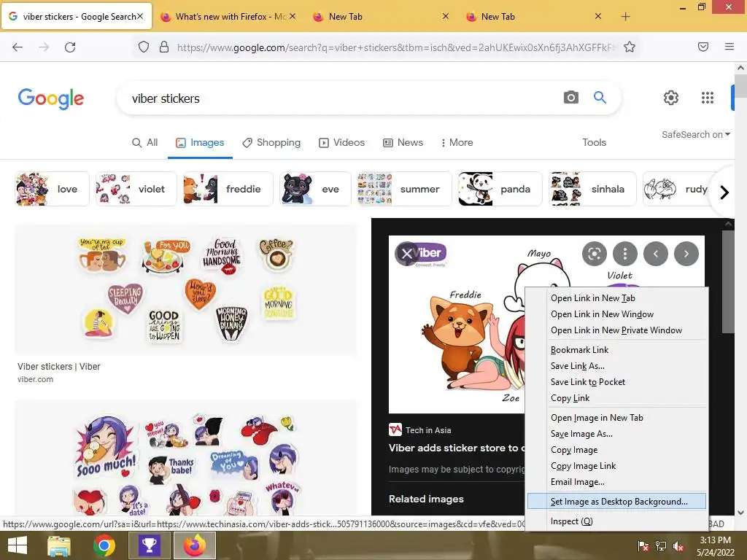
Task: Open Google quick settings gear
Action: (x=671, y=98)
